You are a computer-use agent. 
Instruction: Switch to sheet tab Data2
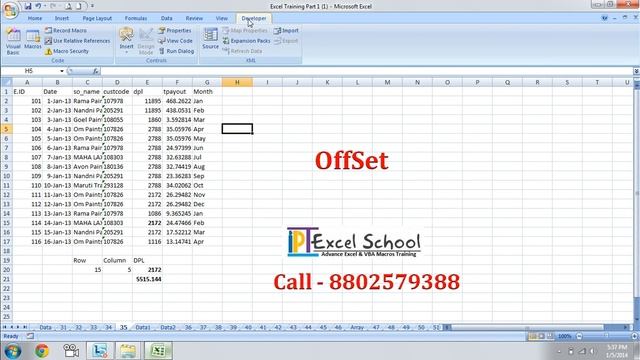[x=168, y=327]
